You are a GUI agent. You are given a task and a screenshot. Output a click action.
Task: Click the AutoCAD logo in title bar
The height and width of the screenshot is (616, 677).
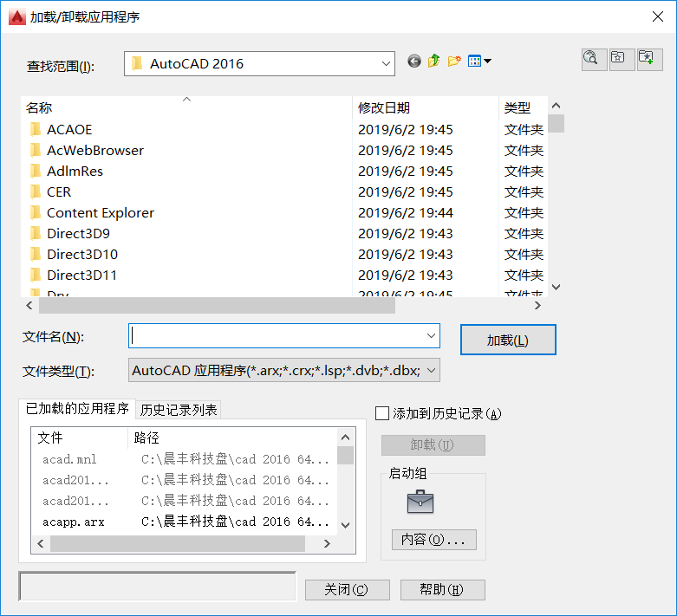click(x=17, y=16)
